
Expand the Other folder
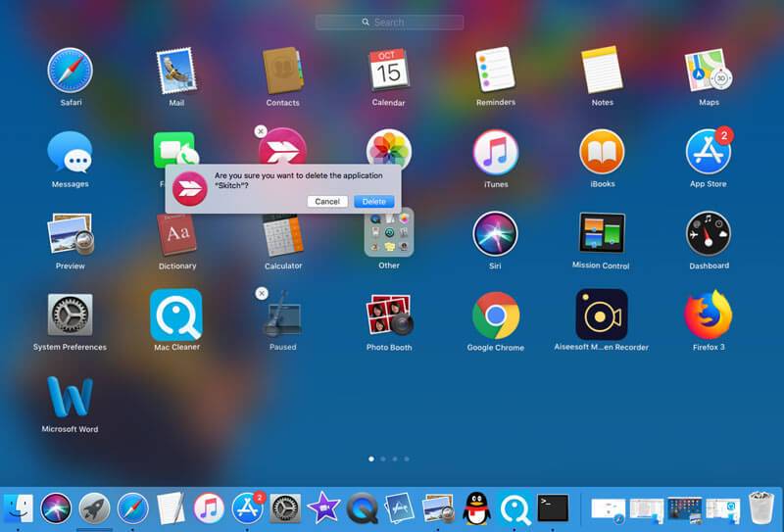coord(389,232)
